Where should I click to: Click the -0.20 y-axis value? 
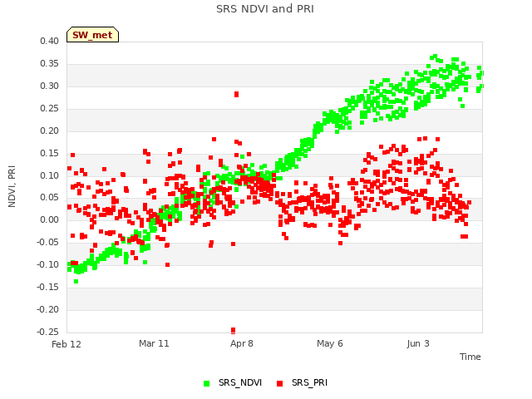pyautogui.click(x=48, y=309)
